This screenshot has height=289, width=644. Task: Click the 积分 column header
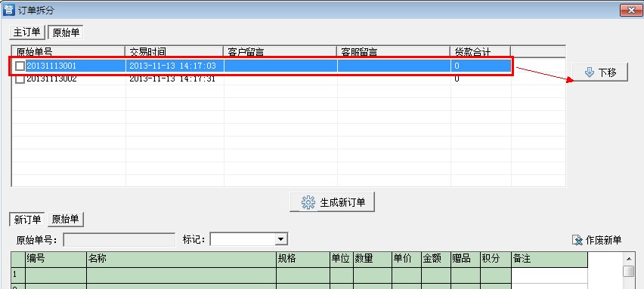coord(496,259)
